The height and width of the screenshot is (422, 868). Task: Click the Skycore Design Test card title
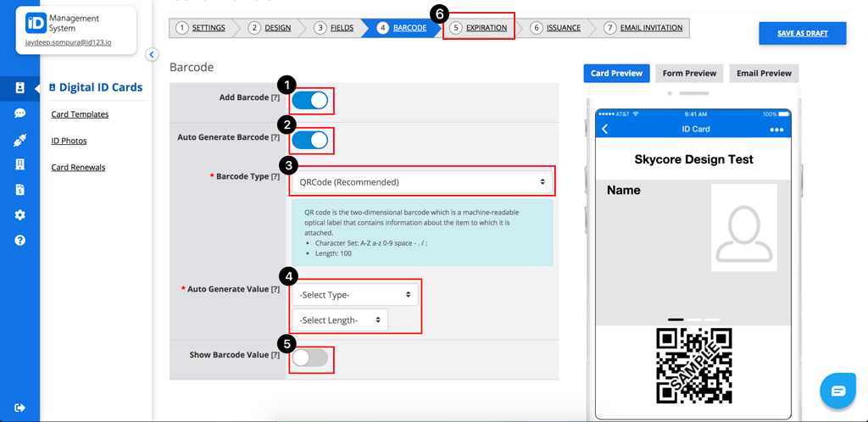(x=693, y=159)
